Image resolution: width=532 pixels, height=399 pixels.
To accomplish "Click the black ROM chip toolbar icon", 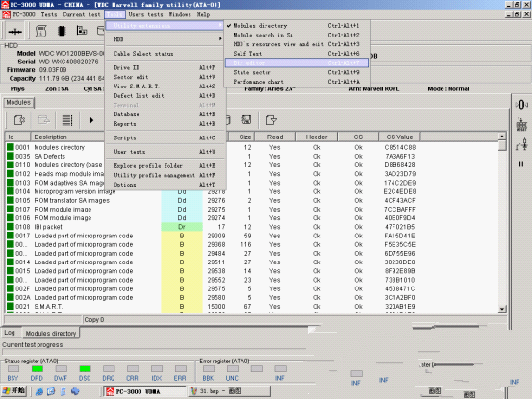I will pyautogui.click(x=62, y=31).
